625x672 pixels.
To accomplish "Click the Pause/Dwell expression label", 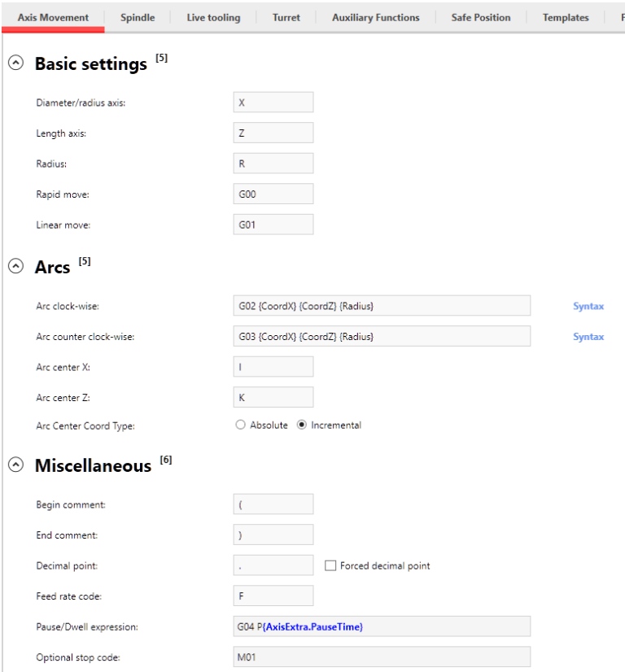I will 87,627.
